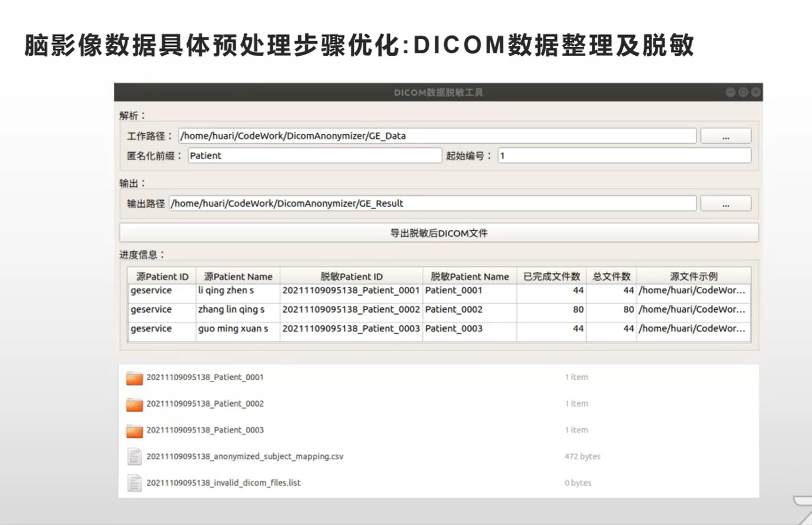Minimize the DICOM数据脱敏工具 window
The image size is (812, 525).
click(730, 92)
